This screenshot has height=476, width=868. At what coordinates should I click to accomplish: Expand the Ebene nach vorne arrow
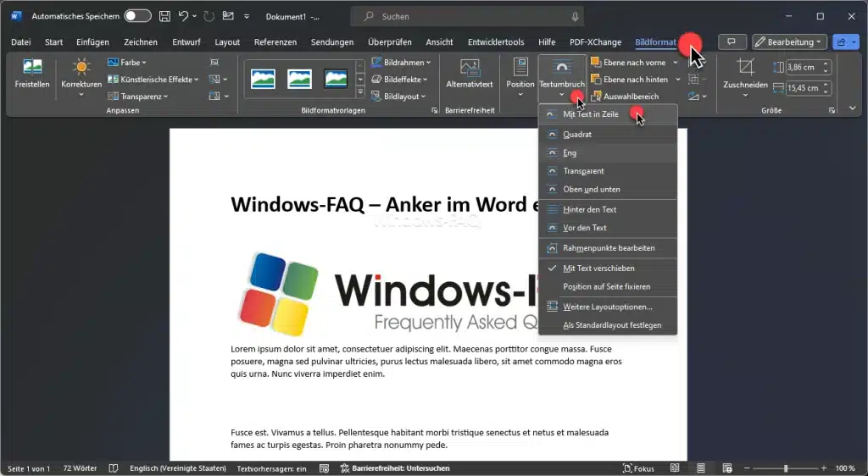(x=676, y=63)
